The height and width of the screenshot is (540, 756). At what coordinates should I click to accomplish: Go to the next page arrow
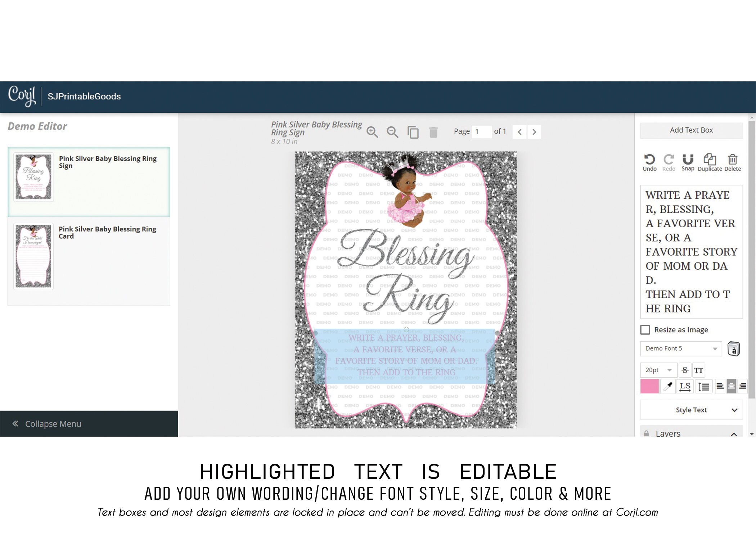(534, 132)
